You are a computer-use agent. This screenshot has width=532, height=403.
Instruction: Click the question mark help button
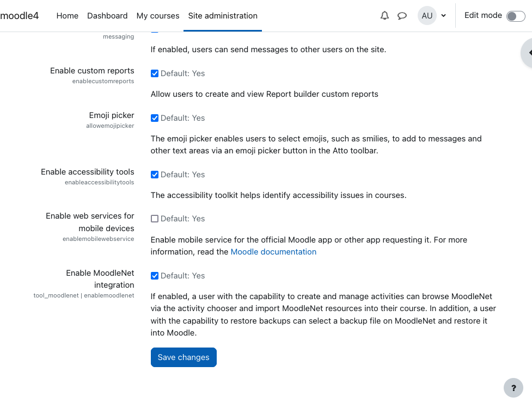click(513, 388)
